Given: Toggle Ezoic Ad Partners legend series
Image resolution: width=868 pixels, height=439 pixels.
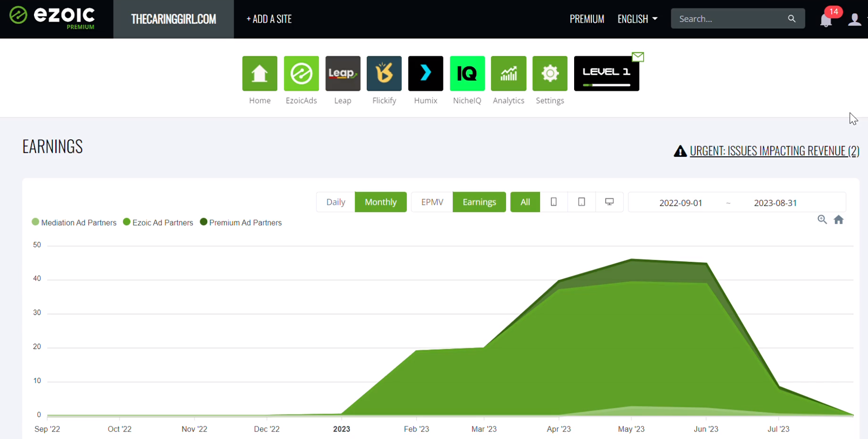Looking at the screenshot, I should [158, 222].
